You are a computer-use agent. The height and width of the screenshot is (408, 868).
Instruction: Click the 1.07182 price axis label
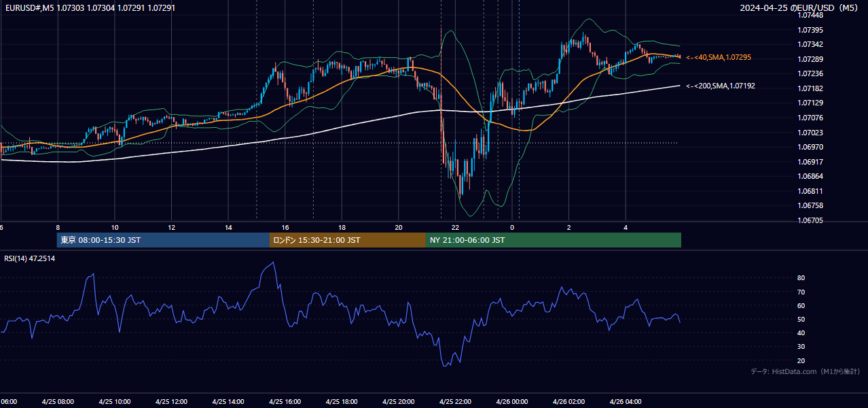[810, 88]
